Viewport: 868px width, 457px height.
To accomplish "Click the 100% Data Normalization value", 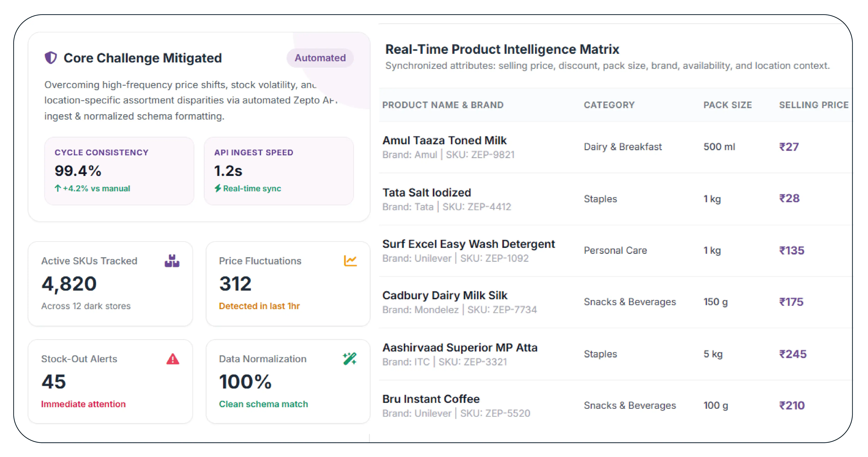I will (245, 382).
